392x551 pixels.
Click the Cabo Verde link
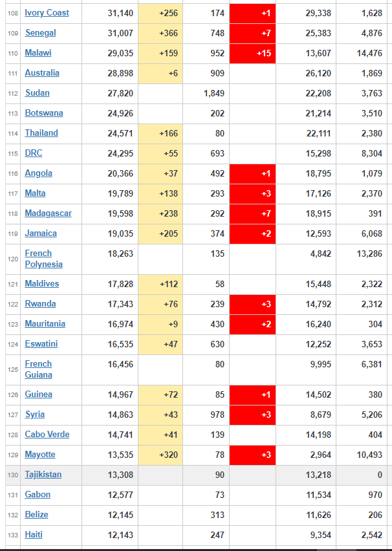[47, 435]
